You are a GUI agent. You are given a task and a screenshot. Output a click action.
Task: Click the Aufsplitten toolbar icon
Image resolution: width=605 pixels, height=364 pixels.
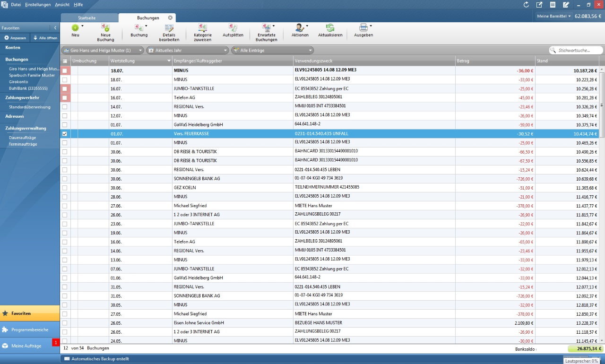click(x=233, y=29)
